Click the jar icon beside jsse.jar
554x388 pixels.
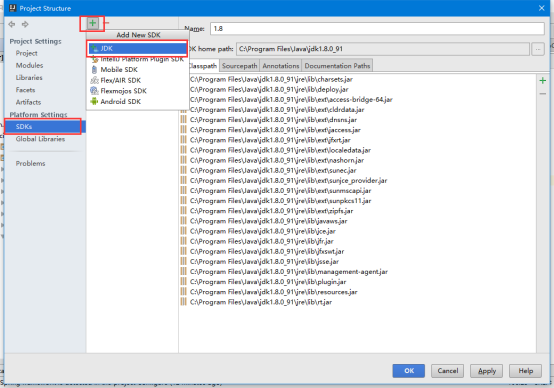[x=183, y=261]
